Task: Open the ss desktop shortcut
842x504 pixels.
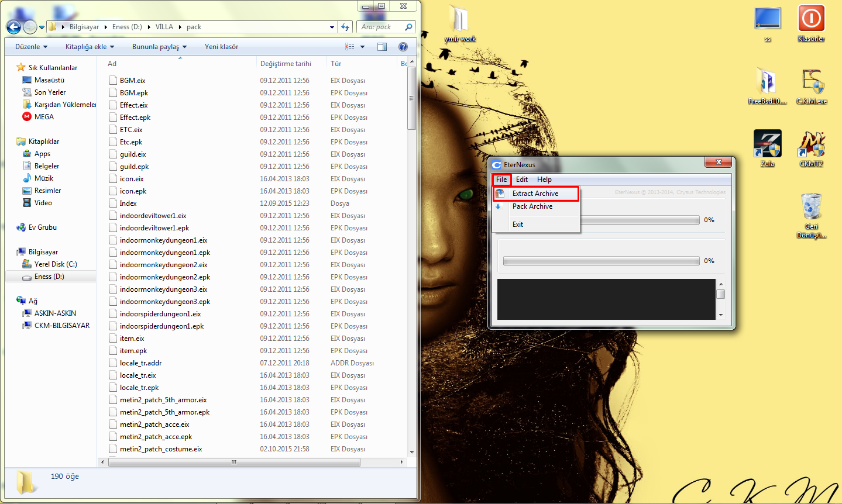Action: click(768, 24)
